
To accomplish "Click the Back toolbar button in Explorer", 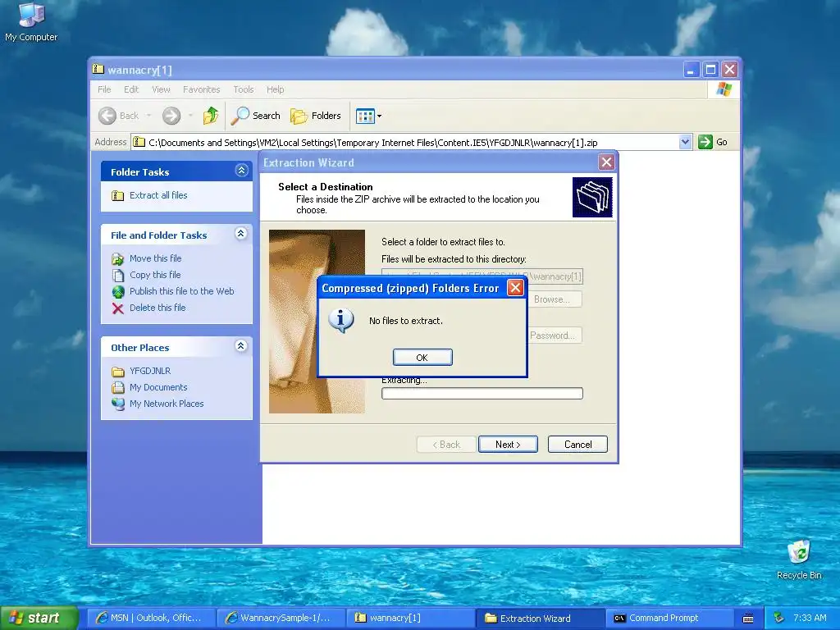I will [119, 116].
